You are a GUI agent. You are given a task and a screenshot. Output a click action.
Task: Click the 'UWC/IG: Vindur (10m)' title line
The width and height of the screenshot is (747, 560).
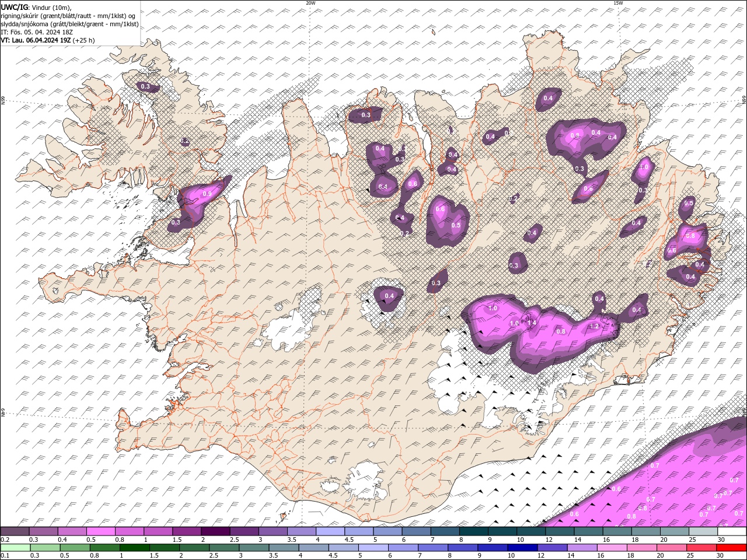point(36,7)
